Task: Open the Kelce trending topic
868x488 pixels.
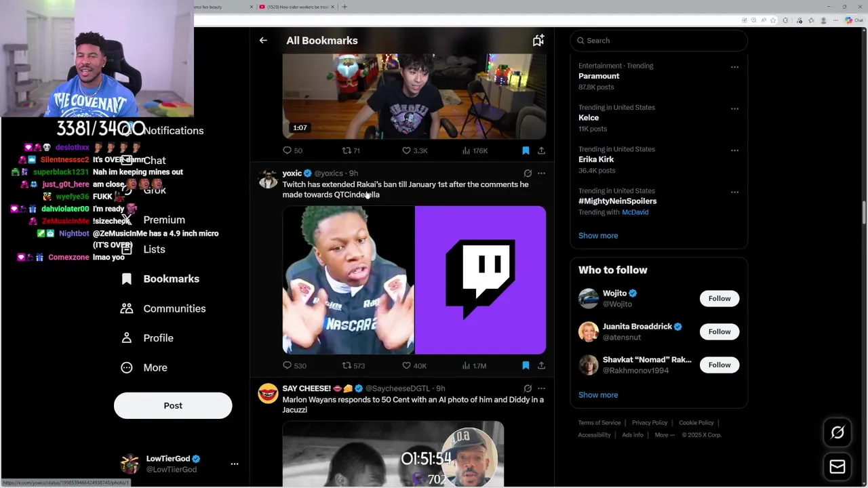Action: pyautogui.click(x=589, y=118)
